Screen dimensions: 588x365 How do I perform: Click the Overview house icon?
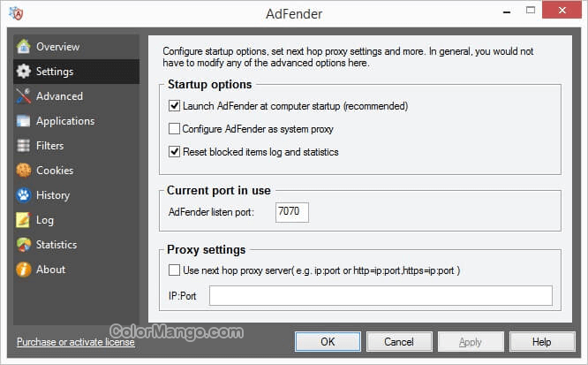click(23, 46)
